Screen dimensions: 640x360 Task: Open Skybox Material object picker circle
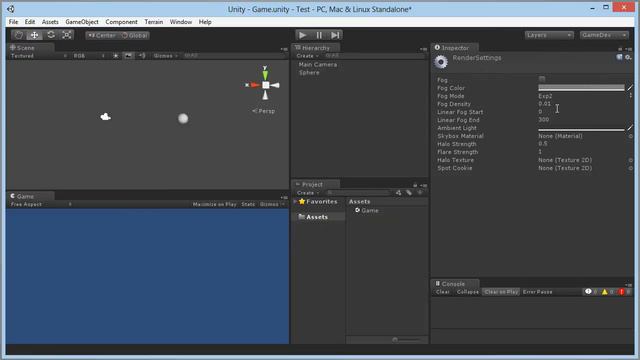pyautogui.click(x=631, y=136)
